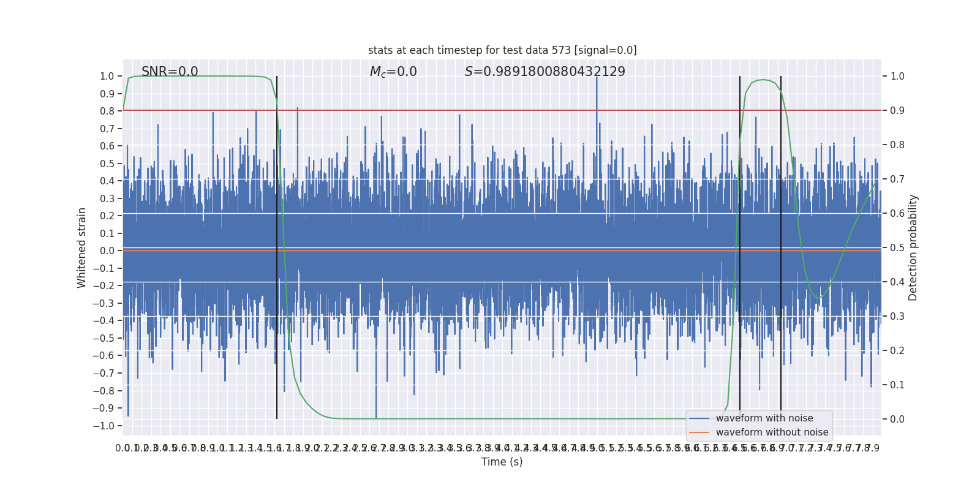Click the Mc=0.0 annotation
This screenshot has width=980, height=490.
point(393,72)
